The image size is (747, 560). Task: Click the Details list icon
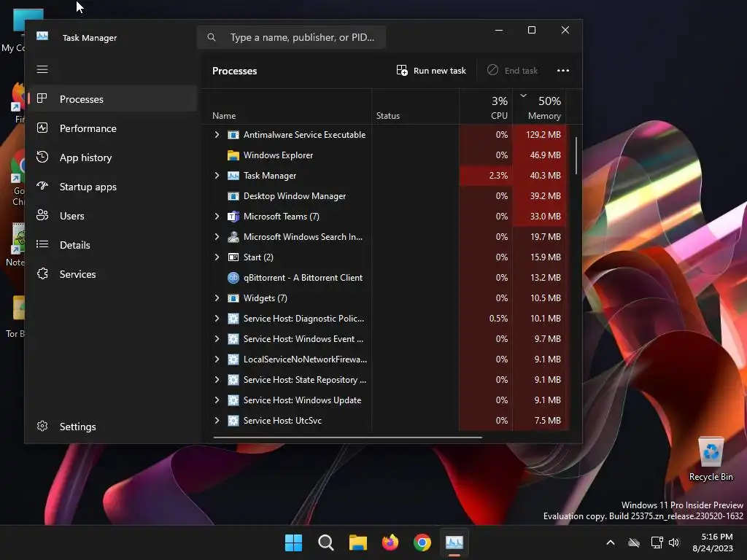point(42,244)
